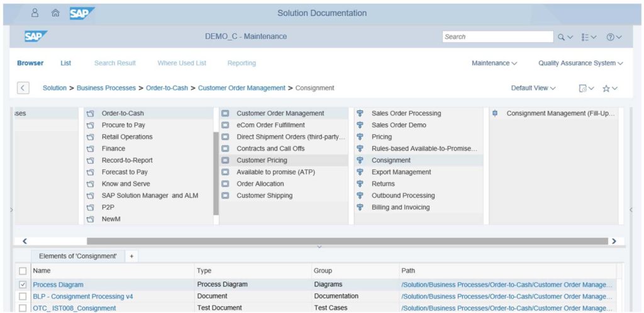Open the Maintenance branch dropdown
Viewport: 644px width, 313px height.
point(494,64)
